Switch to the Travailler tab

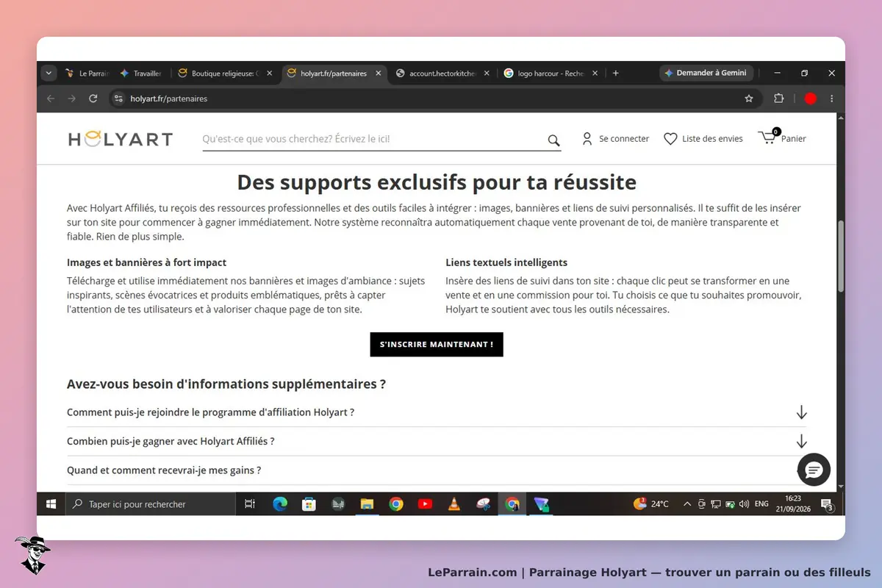pos(140,73)
